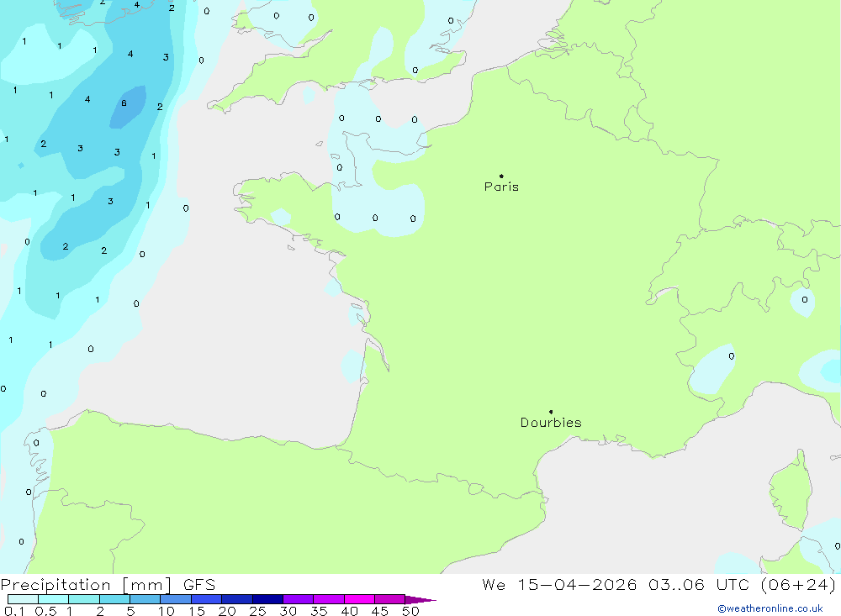Pick the 10–15 mm legend color
841x616 pixels.
click(176, 599)
